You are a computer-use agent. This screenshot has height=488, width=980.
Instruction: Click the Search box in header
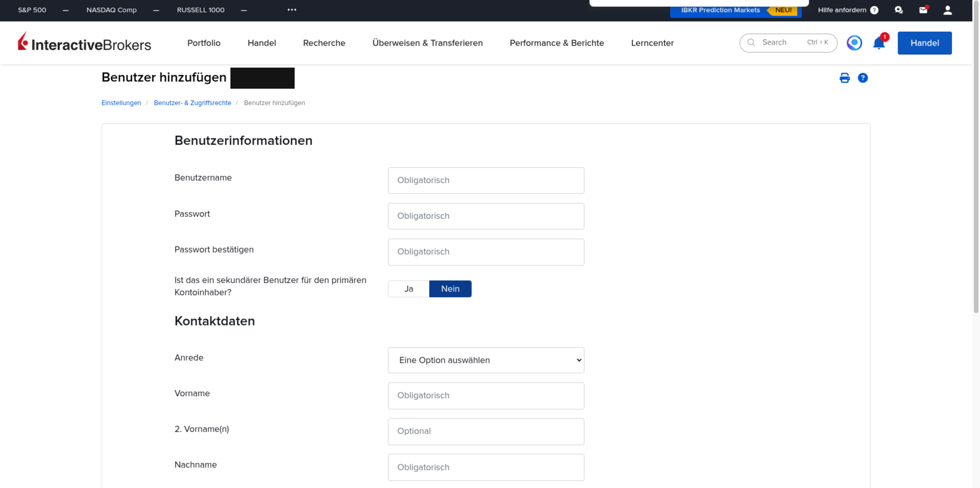(788, 43)
